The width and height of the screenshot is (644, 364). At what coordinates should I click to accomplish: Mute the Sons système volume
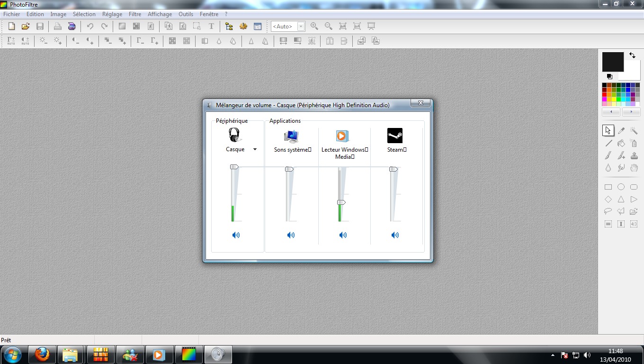click(291, 235)
